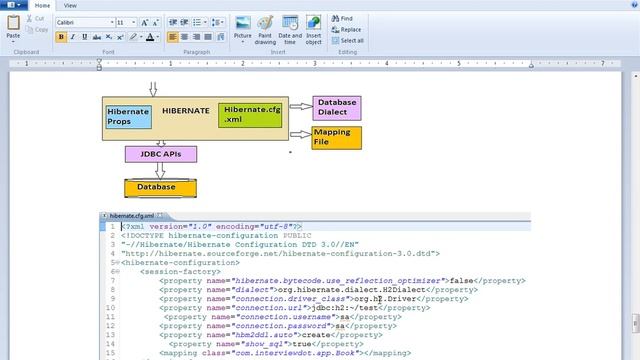Click the 'show_sql' property name
Image resolution: width=640 pixels, height=360 pixels.
pyautogui.click(x=264, y=344)
